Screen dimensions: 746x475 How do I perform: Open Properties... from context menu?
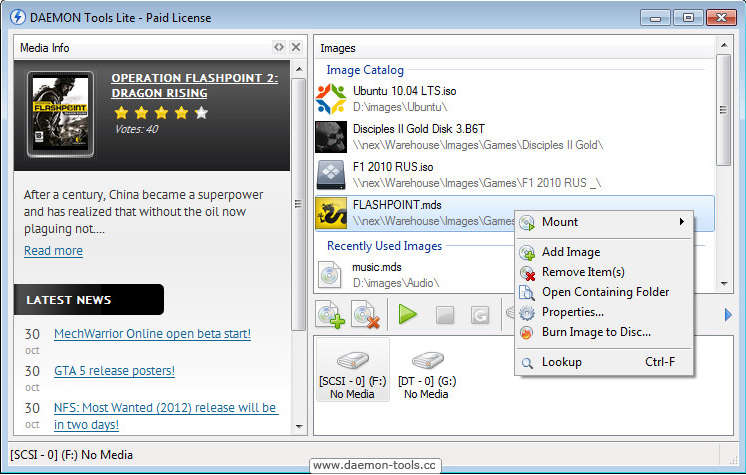point(603,312)
